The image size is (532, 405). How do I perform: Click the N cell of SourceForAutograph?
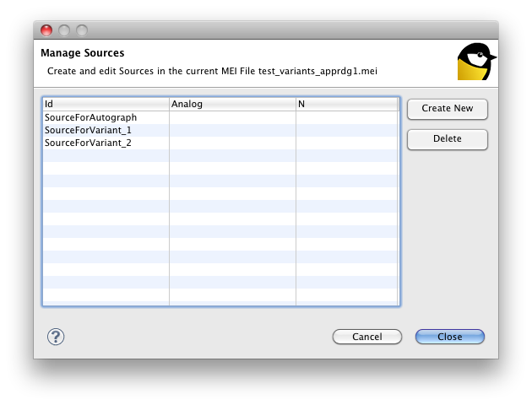click(x=347, y=118)
